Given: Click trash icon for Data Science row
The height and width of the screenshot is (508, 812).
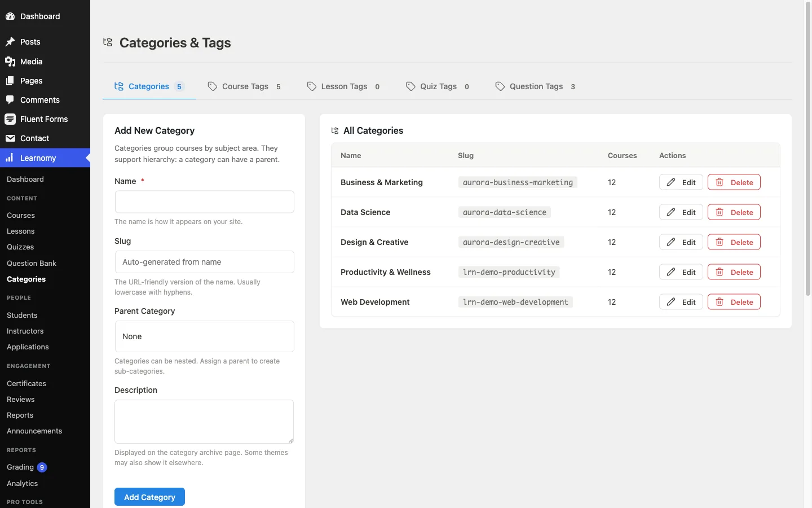Looking at the screenshot, I should pos(720,212).
